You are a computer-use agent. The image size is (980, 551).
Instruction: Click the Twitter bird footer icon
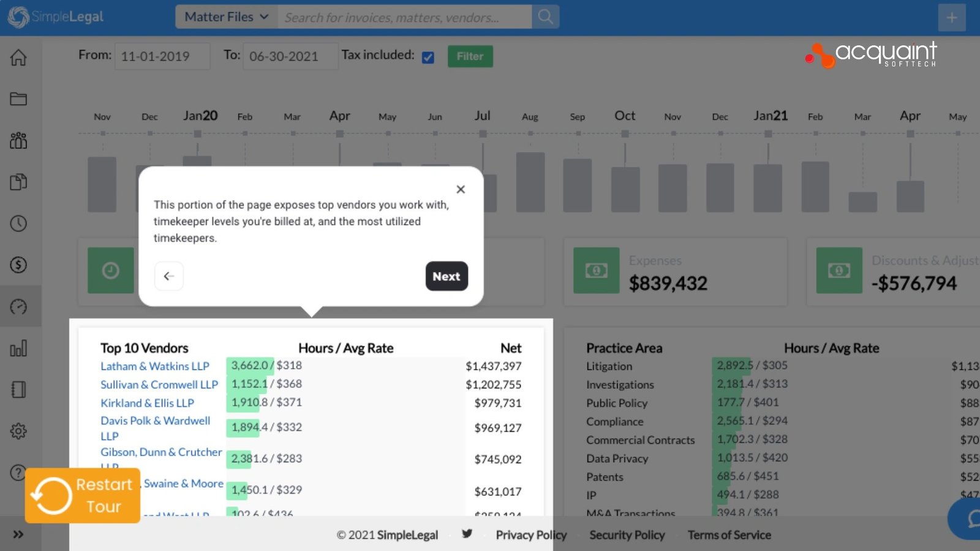[467, 534]
